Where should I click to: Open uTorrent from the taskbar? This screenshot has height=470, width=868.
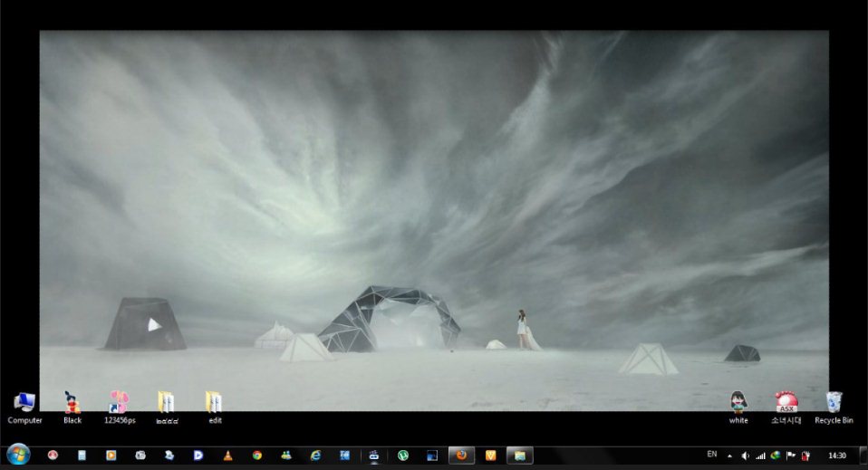pos(403,456)
